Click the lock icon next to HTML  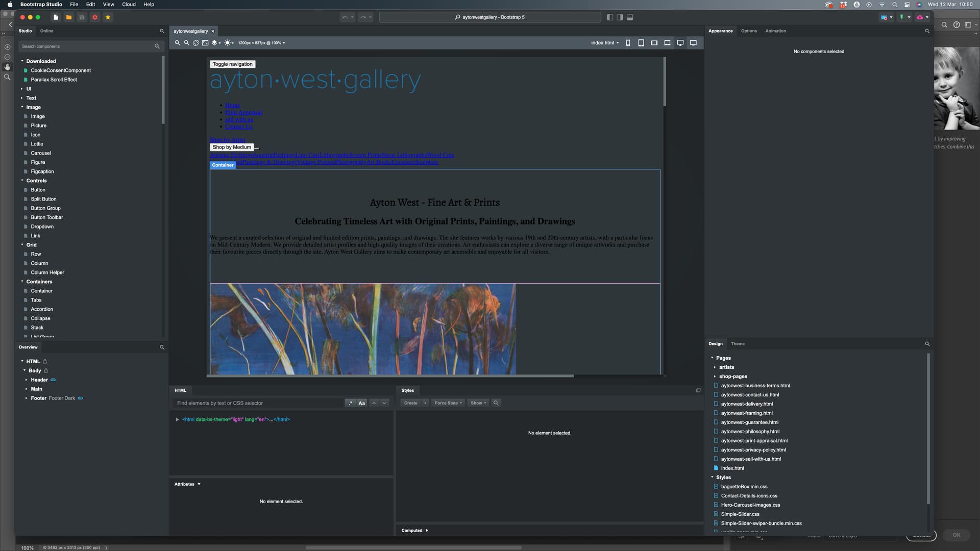[x=45, y=362]
